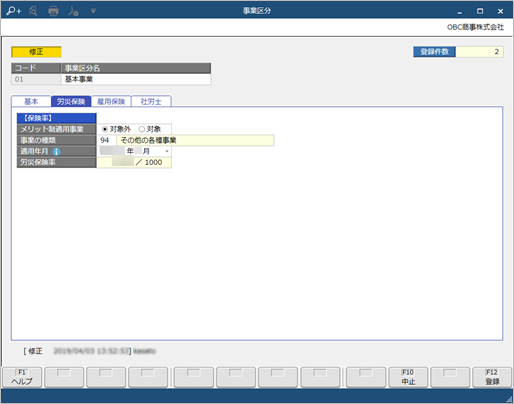Switch to the 雇用保険 tab
The width and height of the screenshot is (514, 404).
[x=111, y=101]
